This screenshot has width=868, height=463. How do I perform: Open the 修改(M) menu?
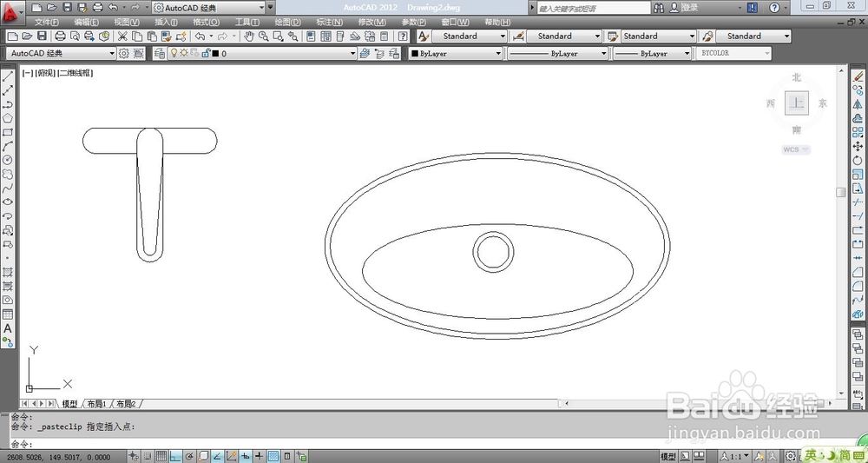coord(372,23)
